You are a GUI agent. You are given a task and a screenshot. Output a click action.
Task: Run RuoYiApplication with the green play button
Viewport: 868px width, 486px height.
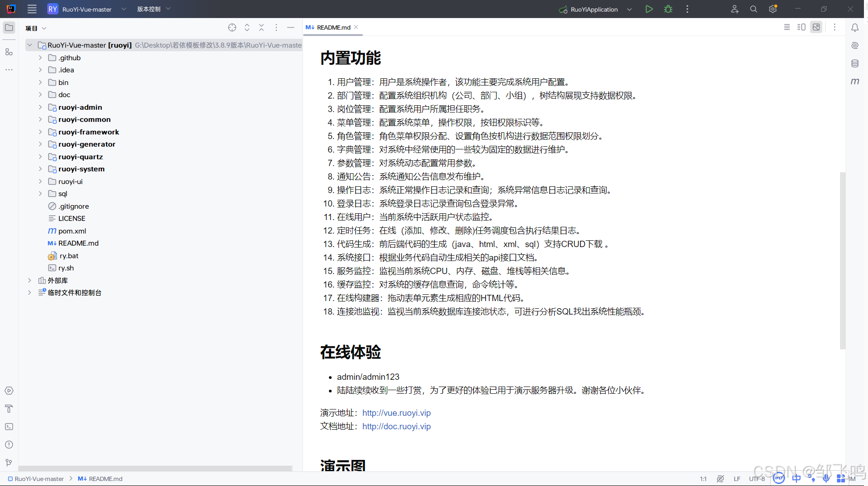(x=649, y=9)
